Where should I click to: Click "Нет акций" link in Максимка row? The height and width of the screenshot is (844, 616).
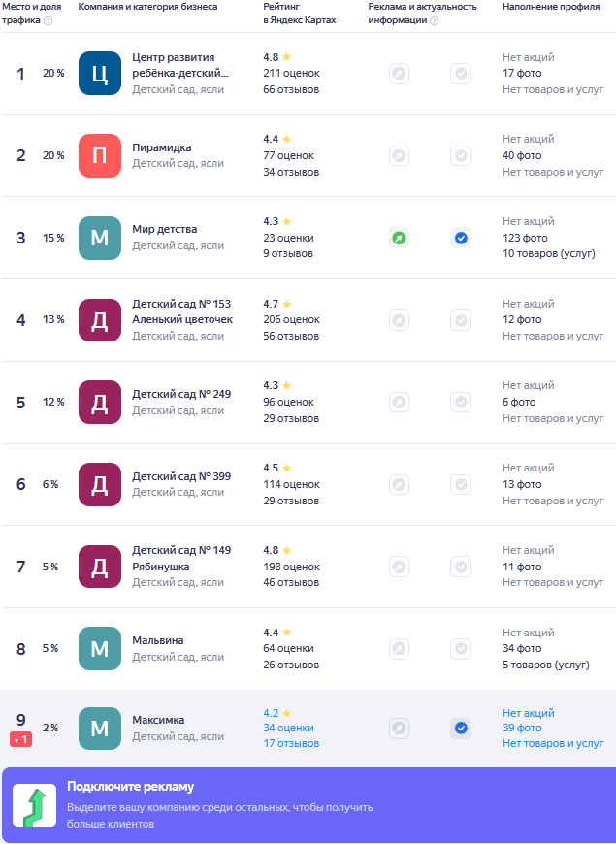tap(528, 713)
